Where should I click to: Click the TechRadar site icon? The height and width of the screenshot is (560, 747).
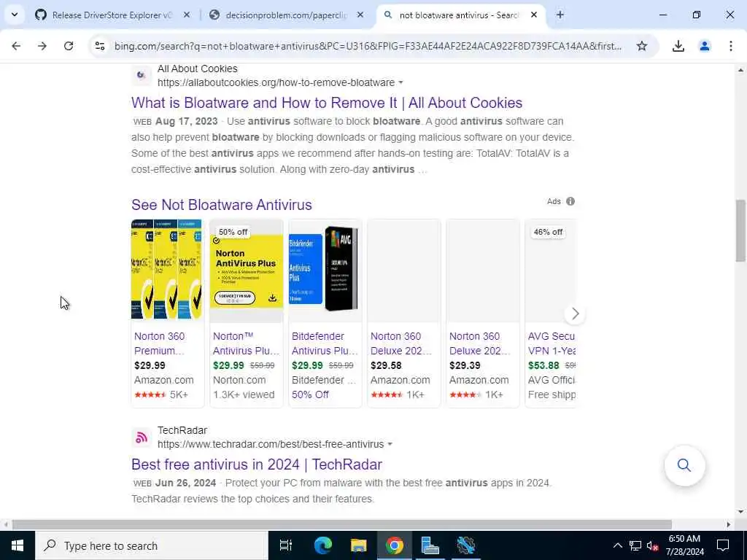[141, 437]
